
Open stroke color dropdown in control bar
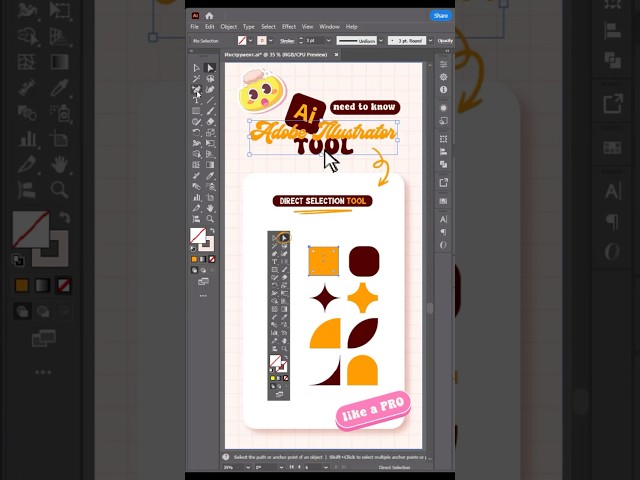[271, 41]
